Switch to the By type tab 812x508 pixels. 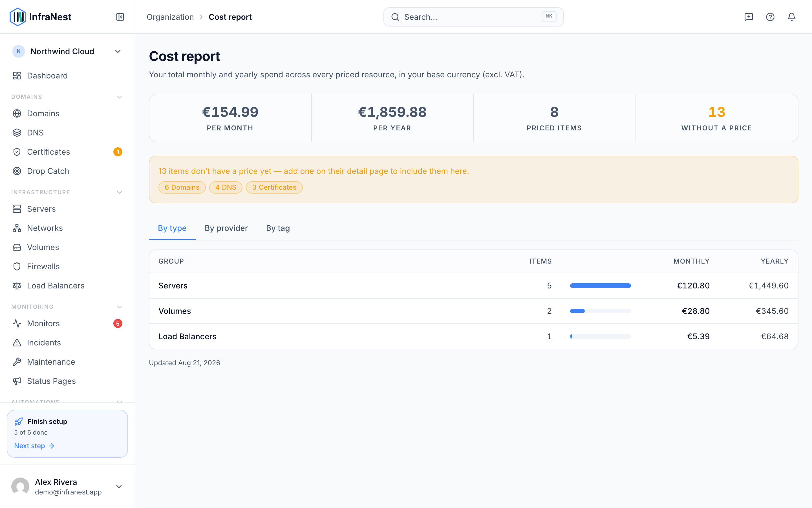click(x=172, y=228)
